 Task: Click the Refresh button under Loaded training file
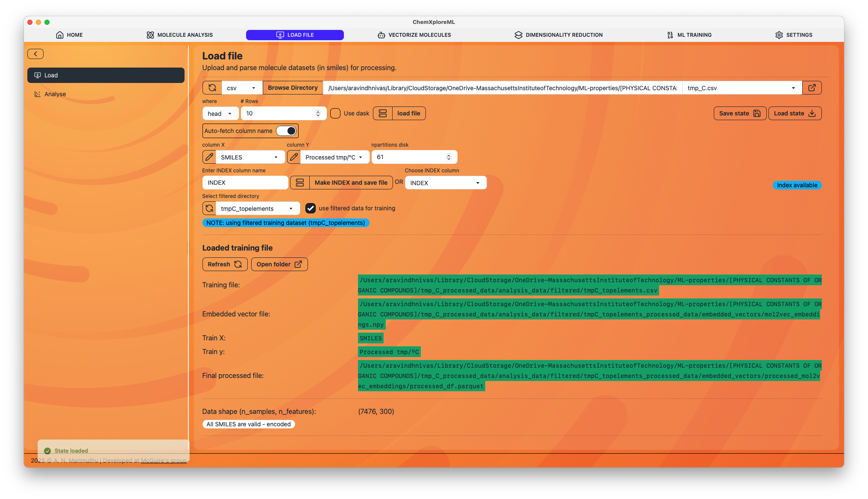(x=225, y=264)
